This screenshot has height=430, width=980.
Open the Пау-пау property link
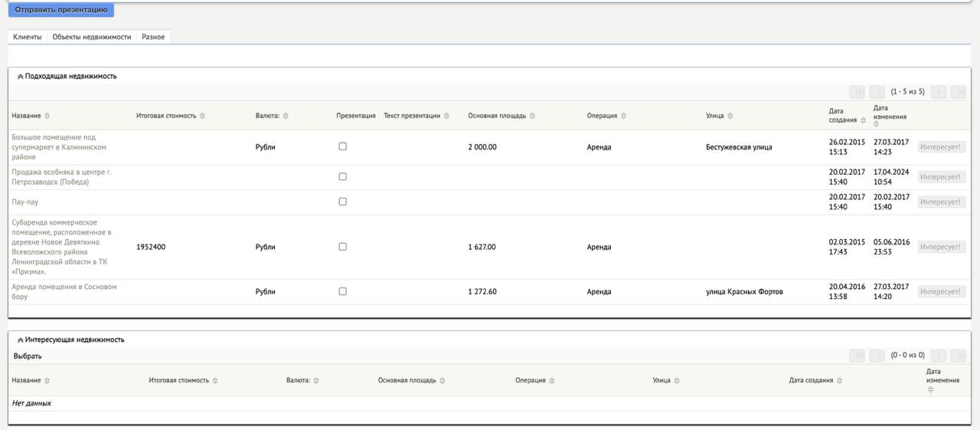pos(24,202)
